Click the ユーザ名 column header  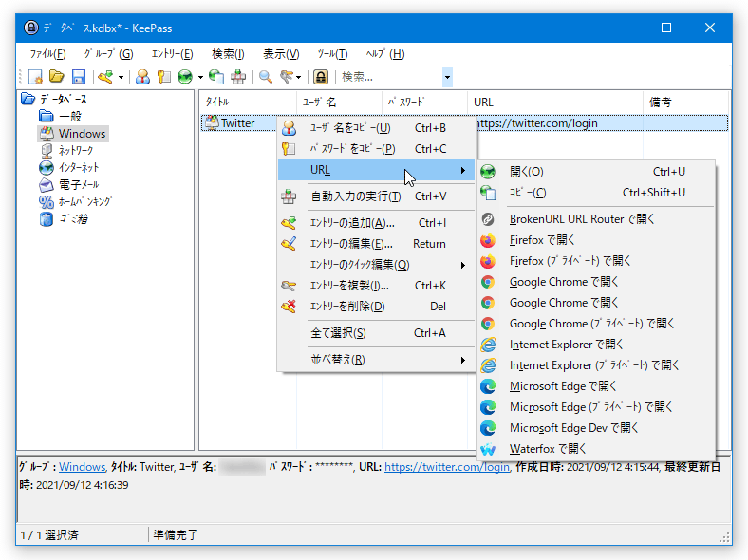click(x=339, y=103)
